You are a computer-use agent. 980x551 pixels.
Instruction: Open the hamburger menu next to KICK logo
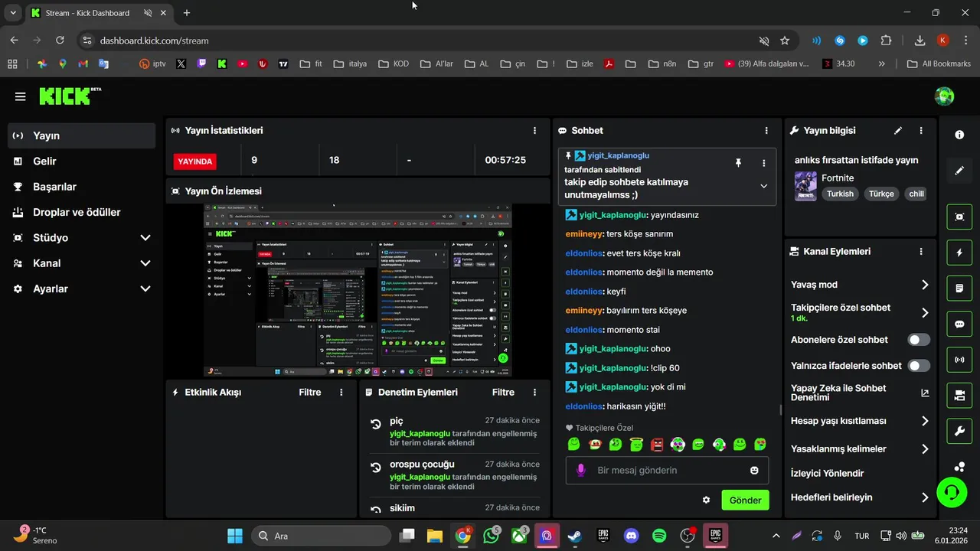point(21,96)
